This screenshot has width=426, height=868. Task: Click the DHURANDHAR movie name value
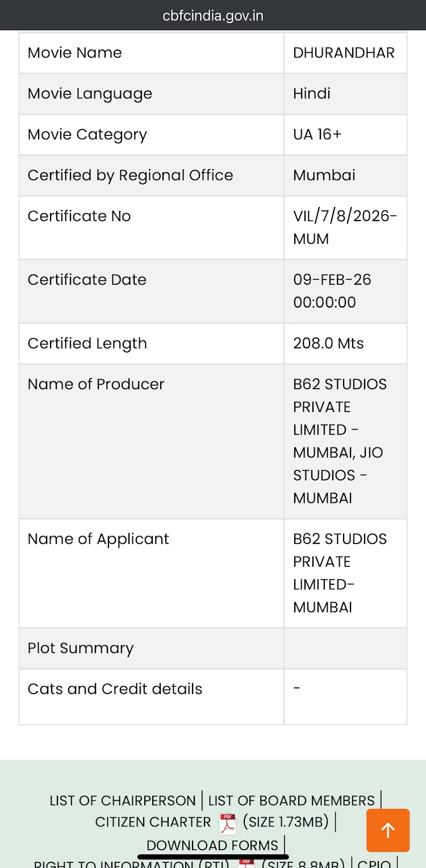pyautogui.click(x=344, y=53)
